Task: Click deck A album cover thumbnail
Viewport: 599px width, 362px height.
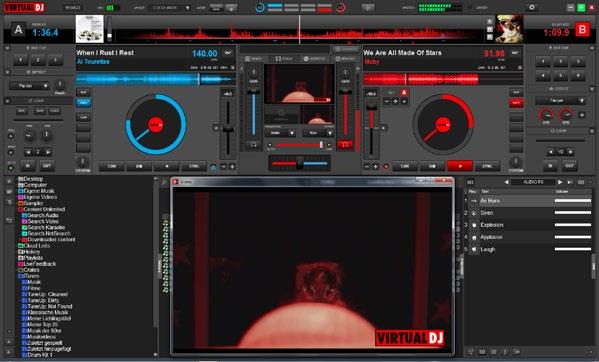Action: pos(89,29)
